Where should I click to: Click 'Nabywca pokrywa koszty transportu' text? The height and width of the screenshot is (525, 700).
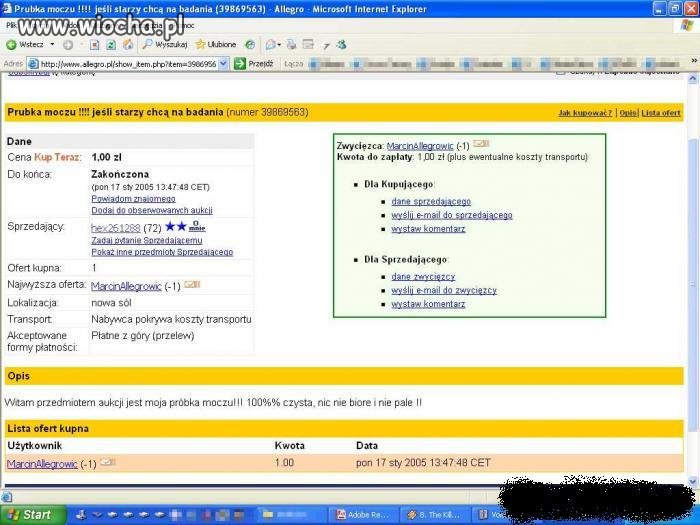[171, 320]
